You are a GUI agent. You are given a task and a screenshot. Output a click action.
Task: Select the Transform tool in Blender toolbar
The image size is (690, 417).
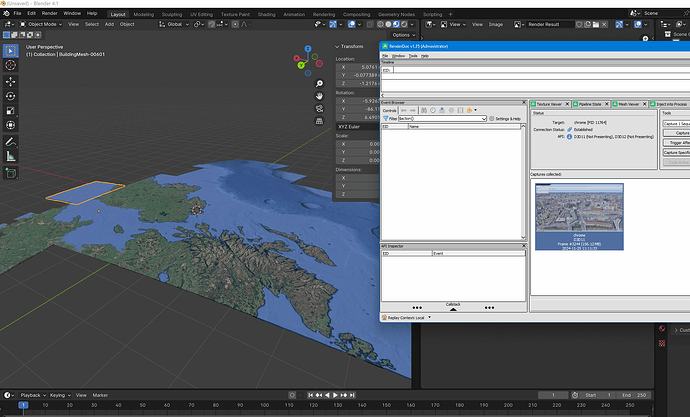pos(11,125)
